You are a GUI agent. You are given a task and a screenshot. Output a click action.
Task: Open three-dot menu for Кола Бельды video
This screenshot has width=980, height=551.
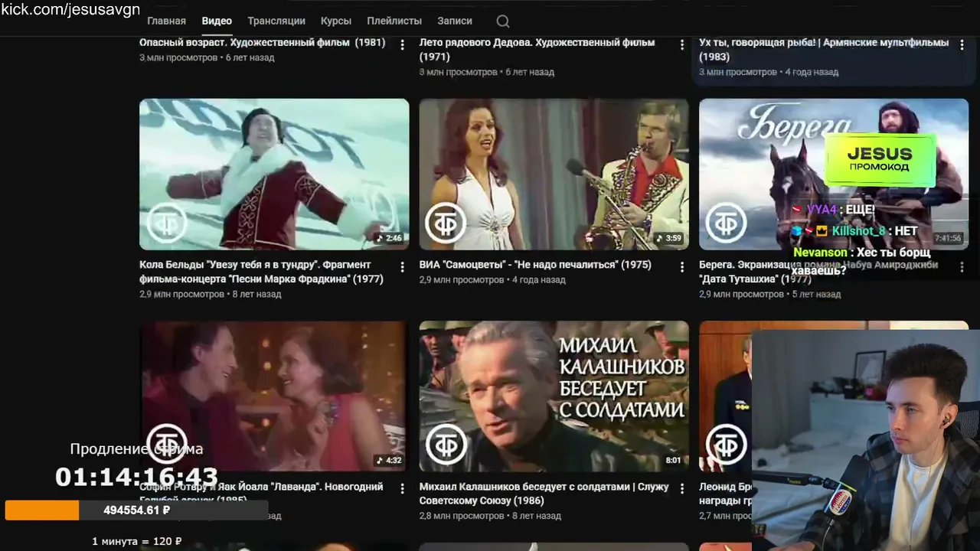(402, 267)
